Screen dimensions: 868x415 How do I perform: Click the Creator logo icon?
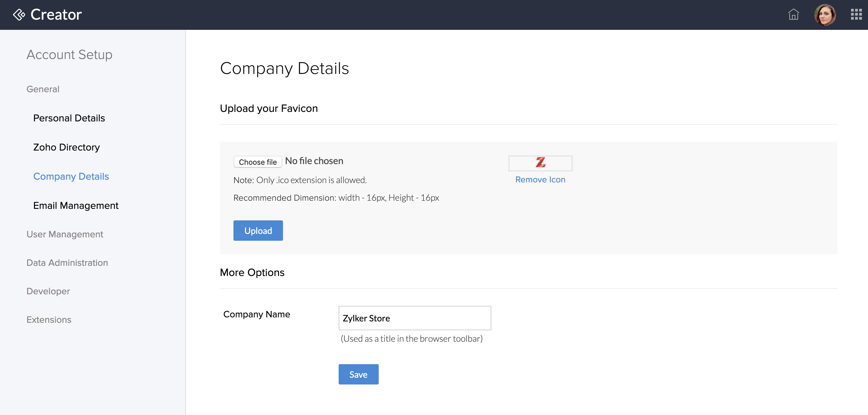[x=19, y=15]
